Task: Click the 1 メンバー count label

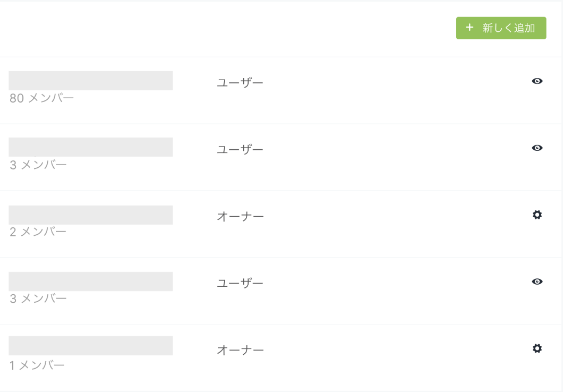Action: coord(37,365)
